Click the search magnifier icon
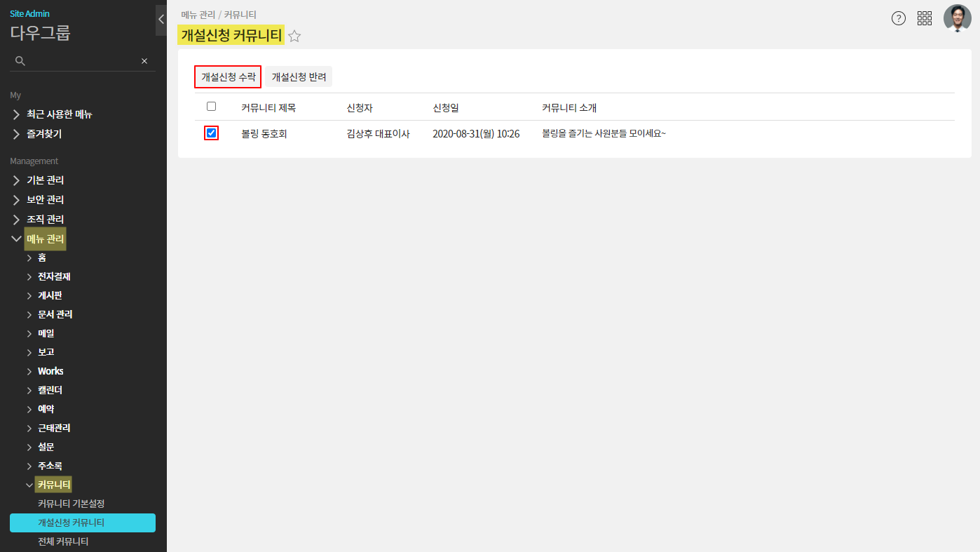The width and height of the screenshot is (980, 552). [20, 61]
